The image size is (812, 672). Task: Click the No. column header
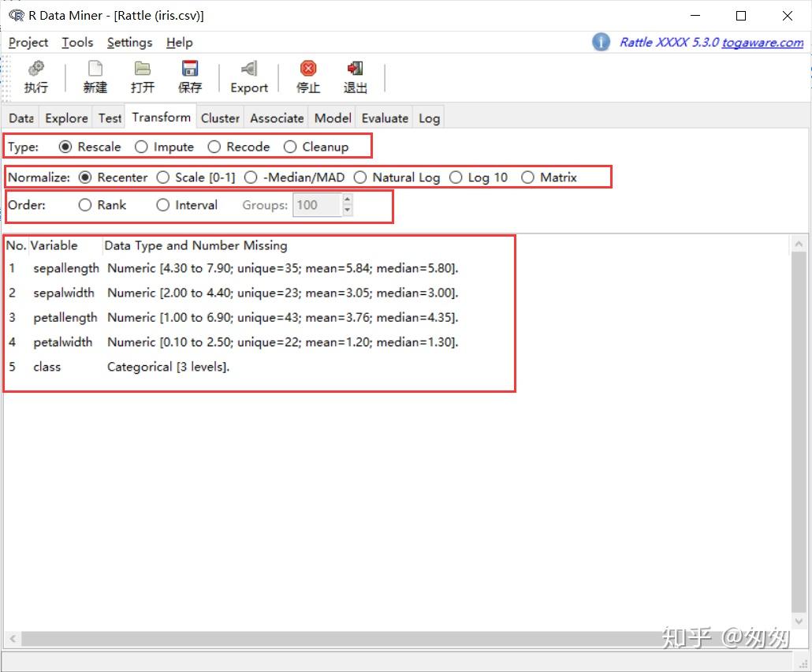click(16, 245)
